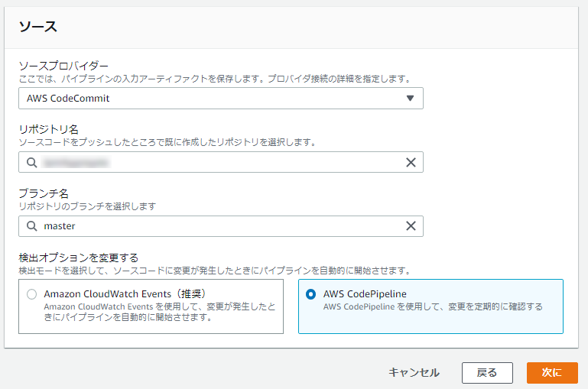Select the AWS CodePipeline radio button
The image size is (588, 389).
coord(311,294)
